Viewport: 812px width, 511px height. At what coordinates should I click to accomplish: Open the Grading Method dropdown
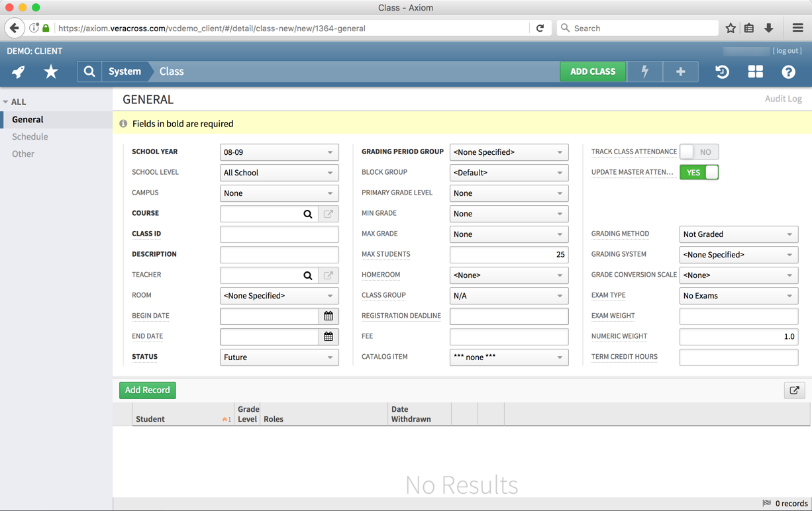coord(738,234)
